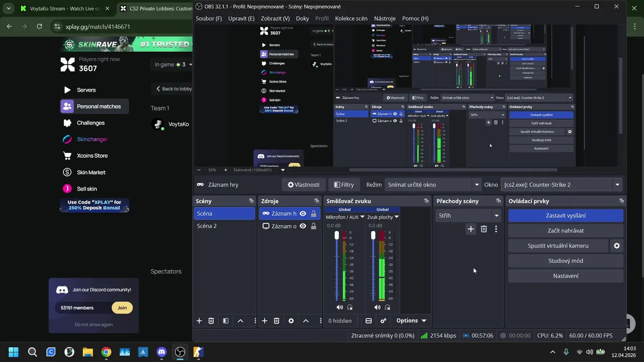Screen dimensions: 644x362
Task: Open advanced audio properties gears icon
Action: coord(383,321)
